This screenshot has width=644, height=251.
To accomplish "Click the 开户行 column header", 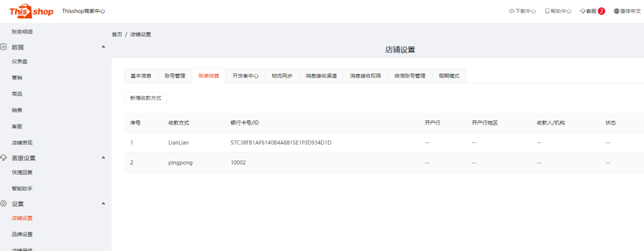I will coord(432,123).
